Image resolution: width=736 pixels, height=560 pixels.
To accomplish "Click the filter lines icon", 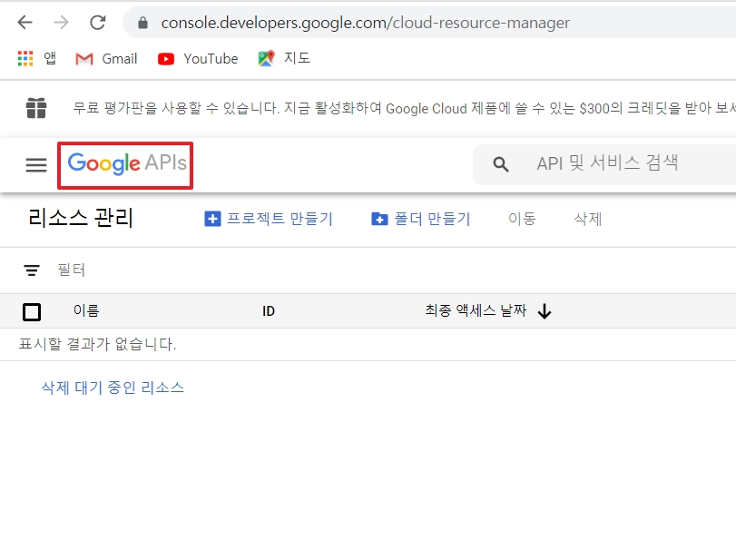I will point(32,270).
